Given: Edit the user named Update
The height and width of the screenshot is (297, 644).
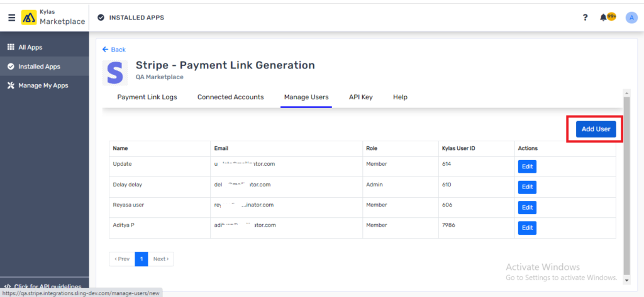Looking at the screenshot, I should (527, 167).
